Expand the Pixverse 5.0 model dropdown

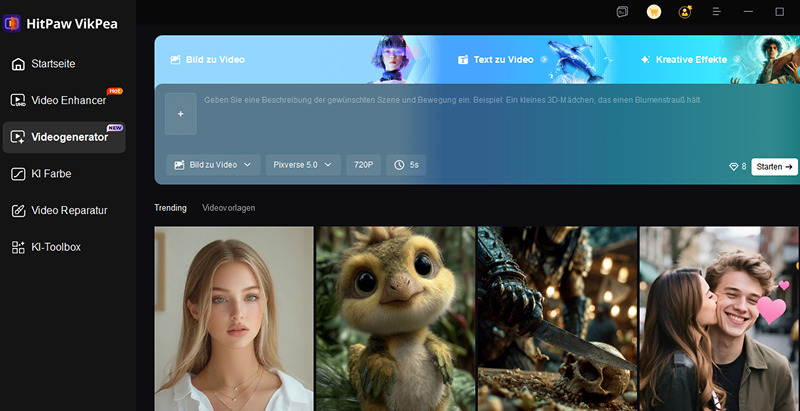(303, 165)
